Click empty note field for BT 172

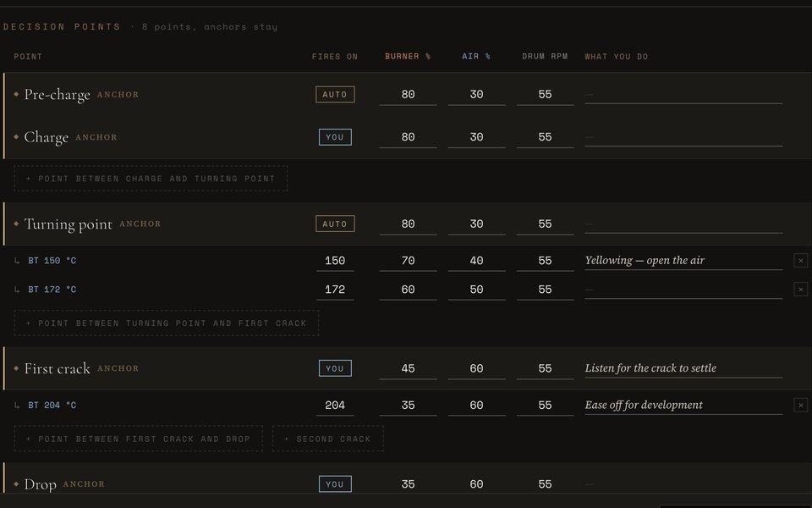point(683,290)
